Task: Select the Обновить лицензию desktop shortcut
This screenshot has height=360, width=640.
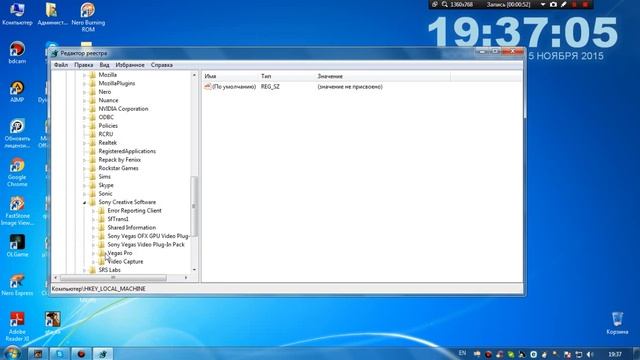Action: tap(17, 133)
